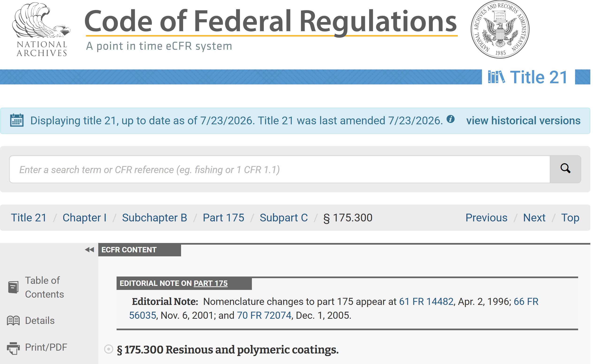Open 61 FR 14482 citation link
The height and width of the screenshot is (364, 599).
coord(426,302)
